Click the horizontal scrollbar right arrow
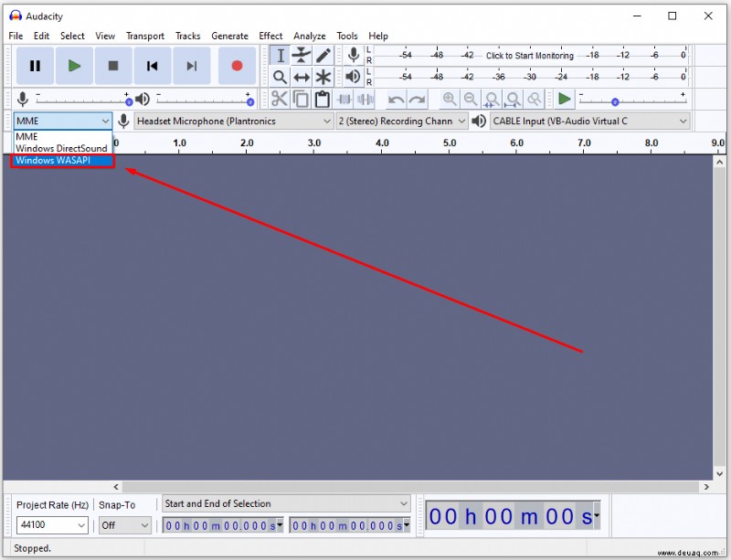The height and width of the screenshot is (560, 731). pos(706,487)
